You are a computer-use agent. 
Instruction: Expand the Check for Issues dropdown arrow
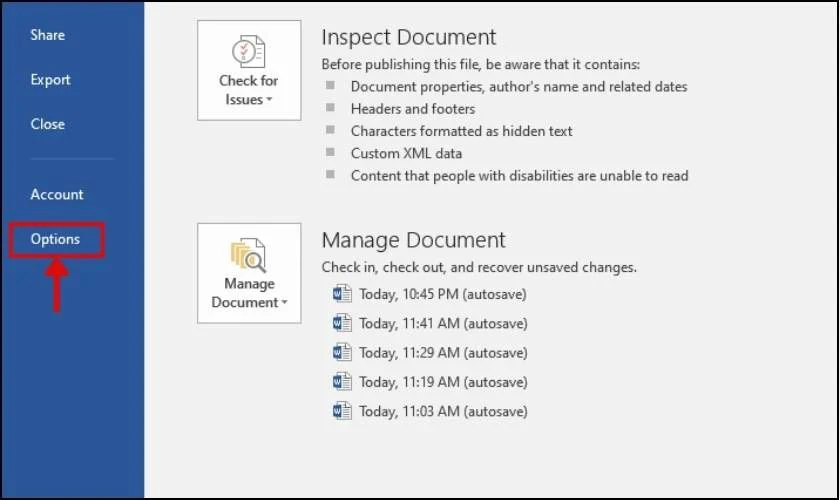point(269,100)
